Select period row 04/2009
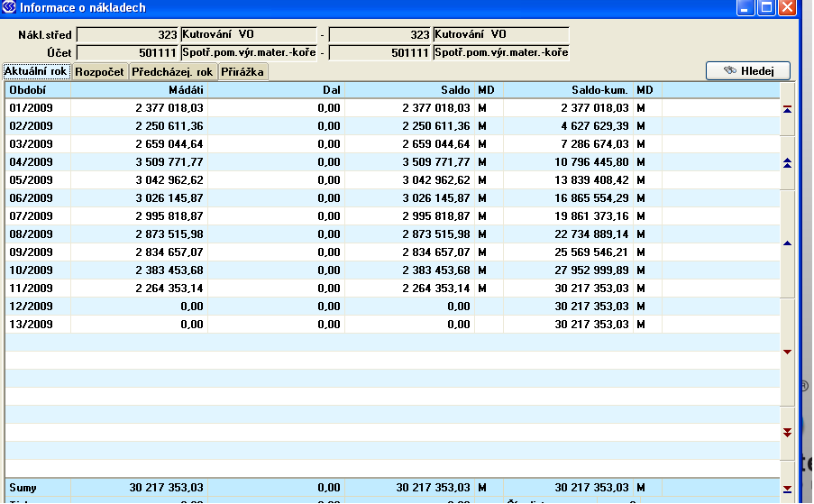 (x=392, y=162)
